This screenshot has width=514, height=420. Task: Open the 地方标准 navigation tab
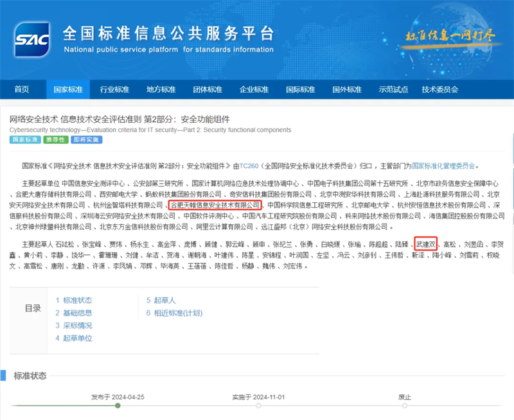[161, 90]
